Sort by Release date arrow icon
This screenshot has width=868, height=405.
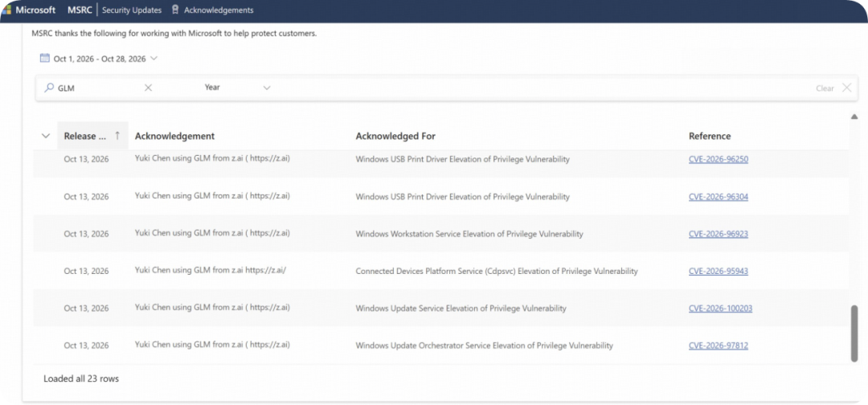point(117,136)
